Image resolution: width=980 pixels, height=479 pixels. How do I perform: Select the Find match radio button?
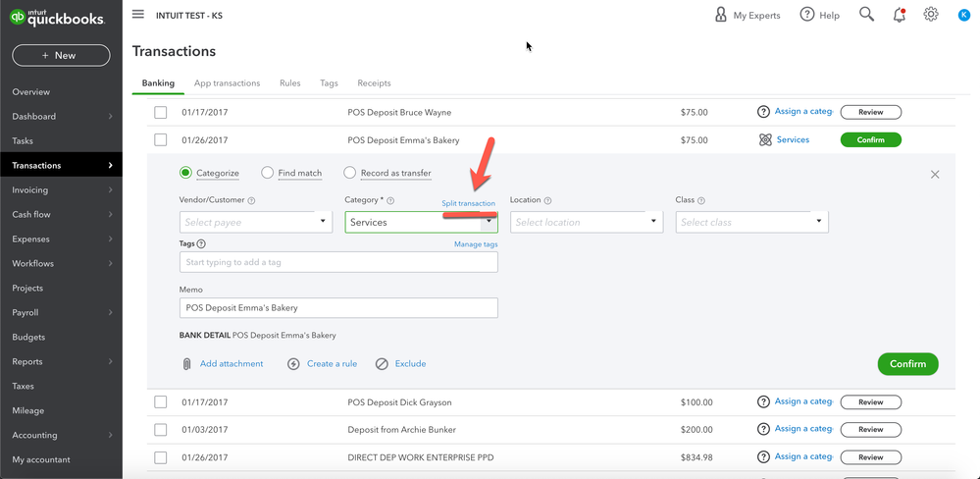(x=268, y=173)
